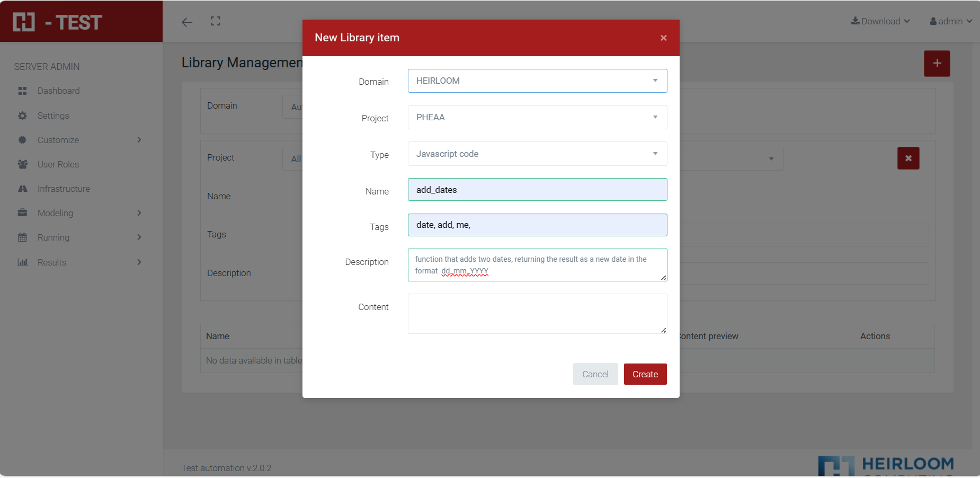Click the Dashboard grid icon in sidebar
Screen dimensions: 980x478
(x=22, y=91)
